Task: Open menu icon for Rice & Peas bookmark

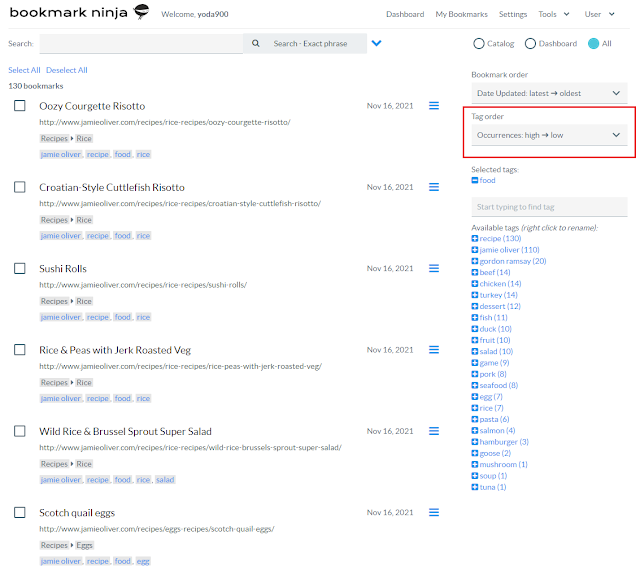Action: pos(434,350)
